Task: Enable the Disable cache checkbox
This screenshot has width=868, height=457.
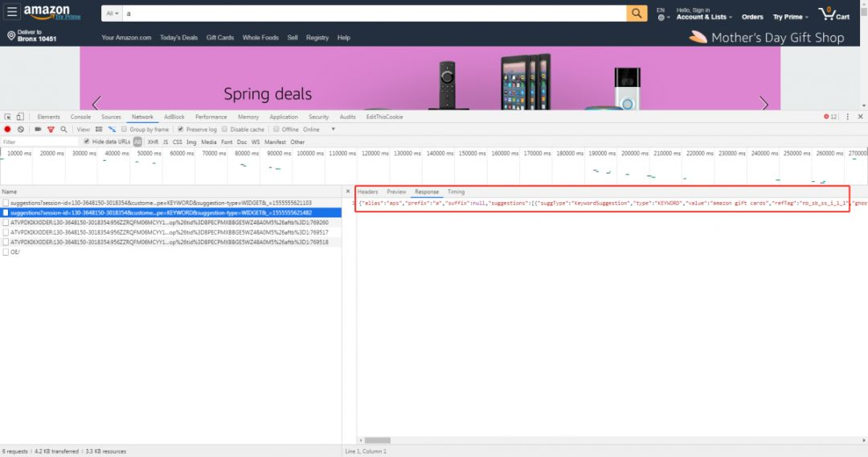Action: 225,129
